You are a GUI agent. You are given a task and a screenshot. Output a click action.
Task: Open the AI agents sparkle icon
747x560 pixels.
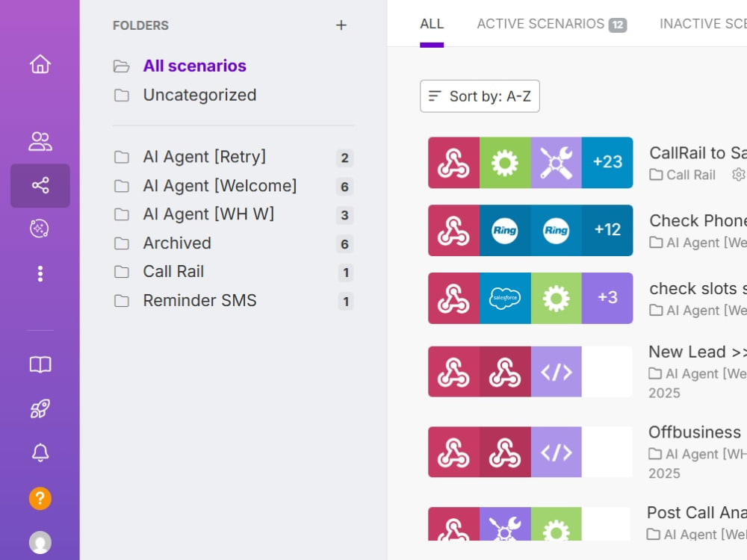tap(40, 228)
